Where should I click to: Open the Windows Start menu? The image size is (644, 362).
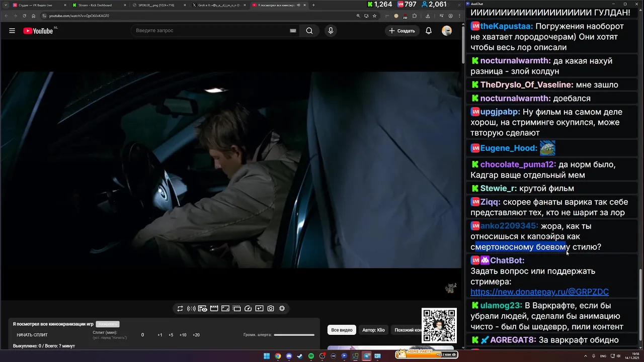pos(267,356)
